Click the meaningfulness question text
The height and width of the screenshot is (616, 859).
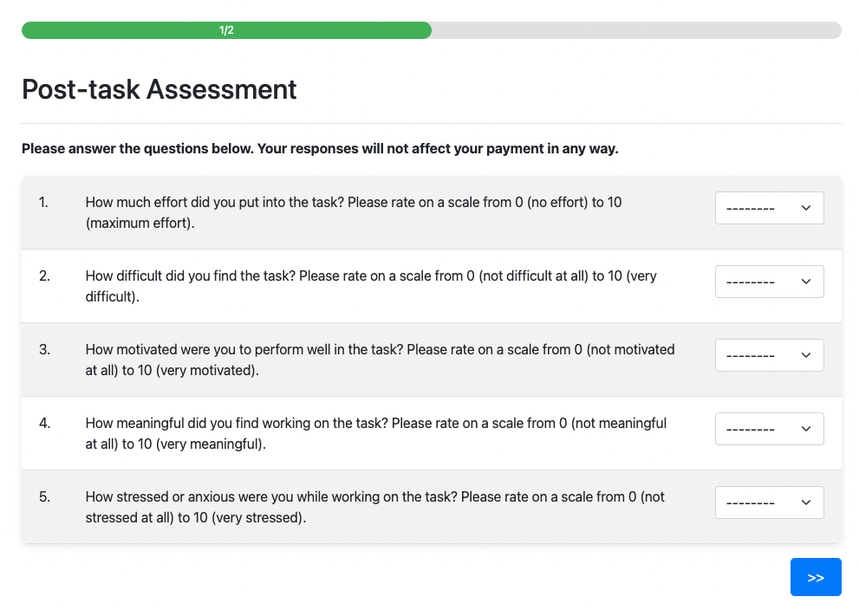coord(376,433)
